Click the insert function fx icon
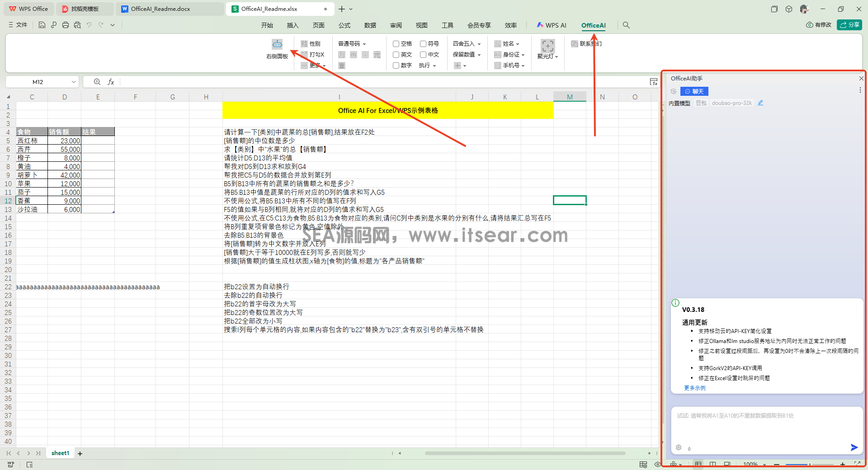This screenshot has height=470, width=868. point(111,82)
